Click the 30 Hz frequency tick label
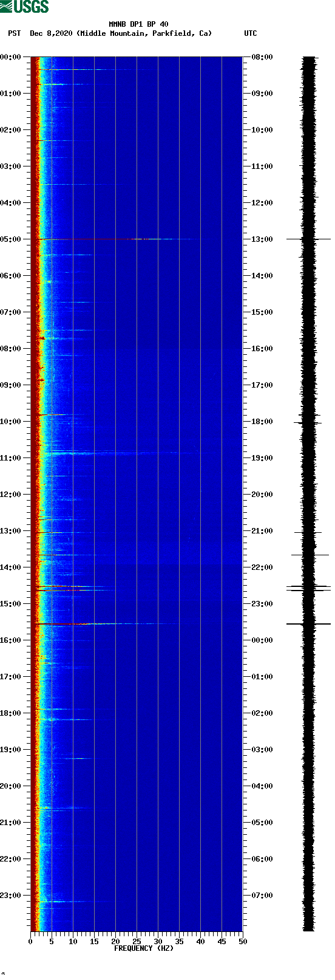 click(x=158, y=942)
